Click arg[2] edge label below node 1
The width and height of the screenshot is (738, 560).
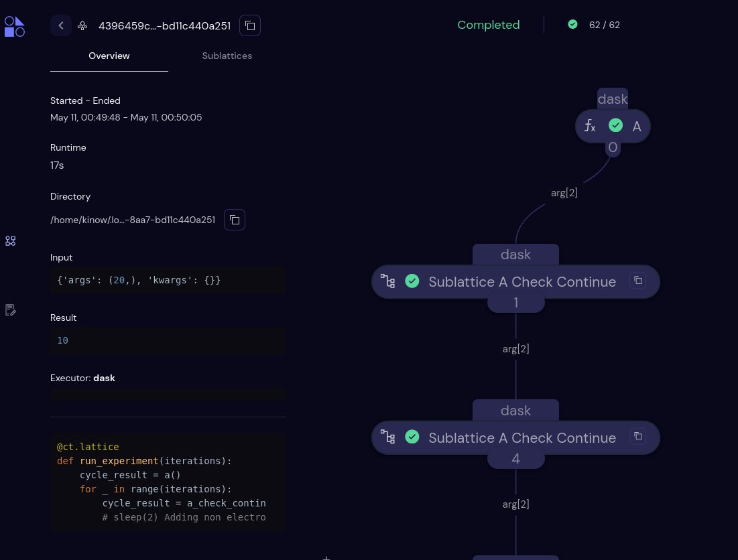(516, 349)
